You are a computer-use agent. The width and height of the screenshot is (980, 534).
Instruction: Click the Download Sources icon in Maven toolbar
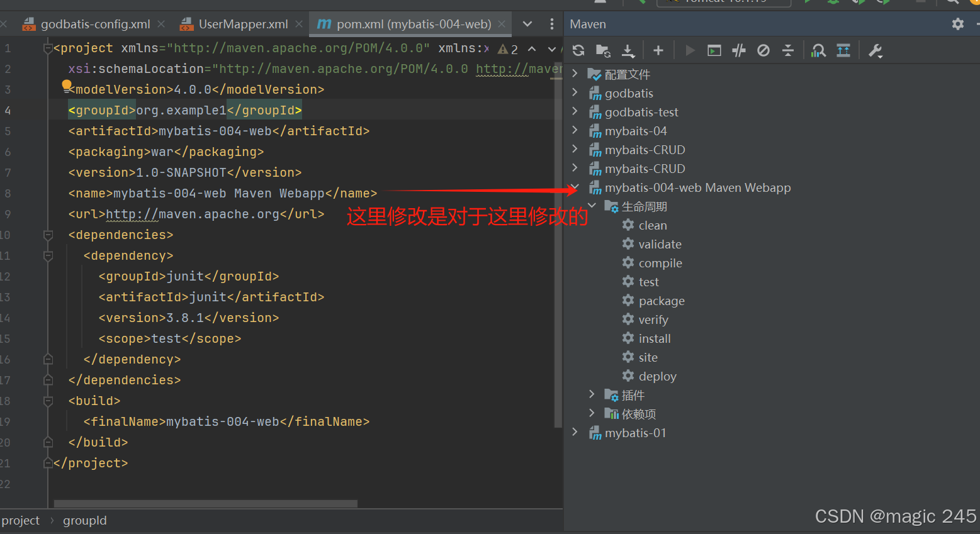[x=628, y=50]
